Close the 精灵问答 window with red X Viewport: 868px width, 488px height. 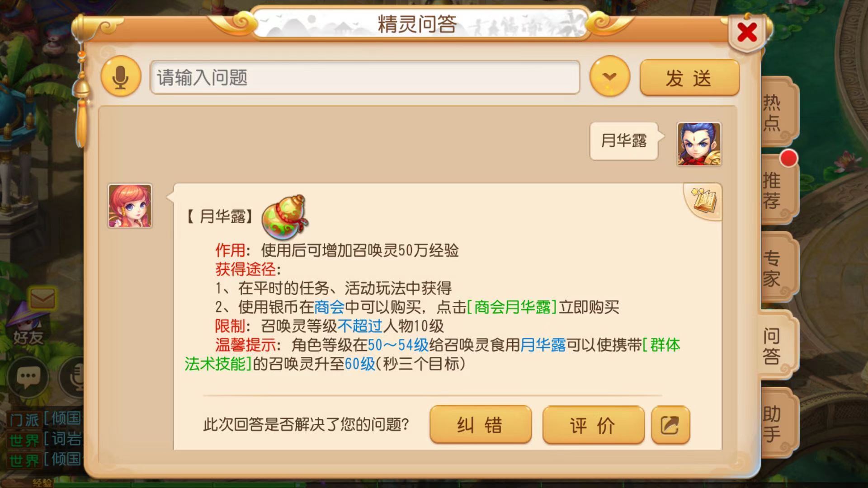[747, 32]
